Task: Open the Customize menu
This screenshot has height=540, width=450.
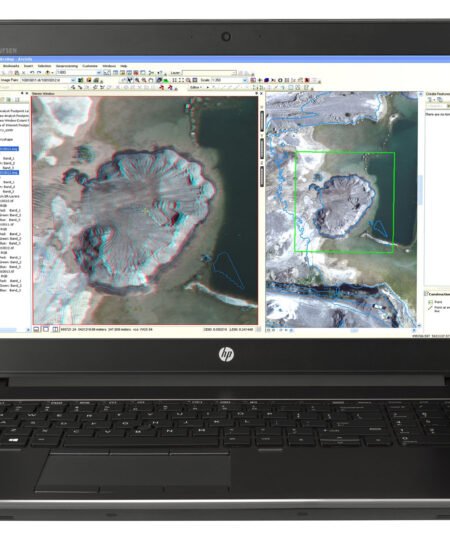Action: coord(90,66)
